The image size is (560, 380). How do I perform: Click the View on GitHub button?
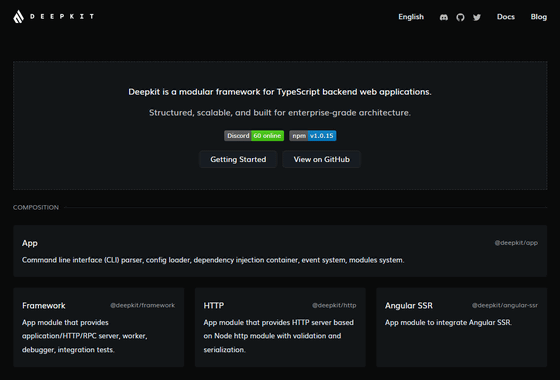[321, 159]
